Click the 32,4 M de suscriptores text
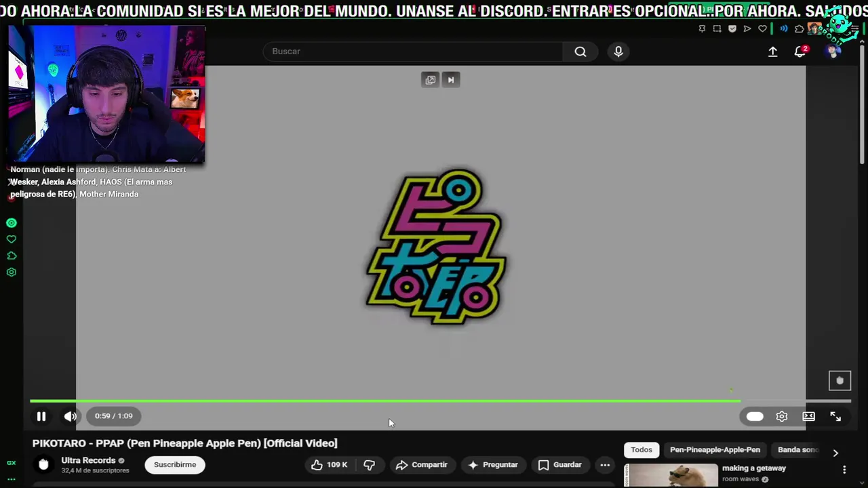868x488 pixels. coord(95,470)
